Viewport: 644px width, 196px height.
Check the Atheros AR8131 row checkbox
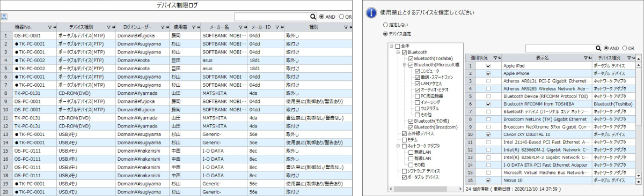click(488, 81)
